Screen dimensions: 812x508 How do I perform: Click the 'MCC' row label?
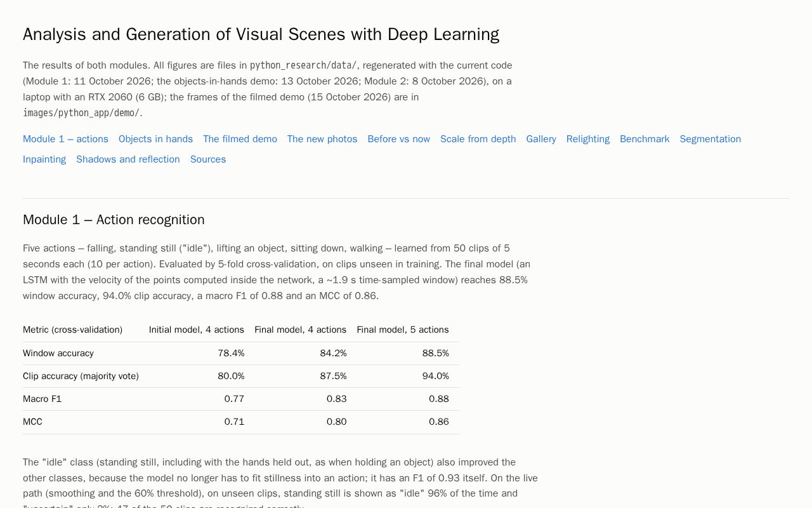[32, 422]
